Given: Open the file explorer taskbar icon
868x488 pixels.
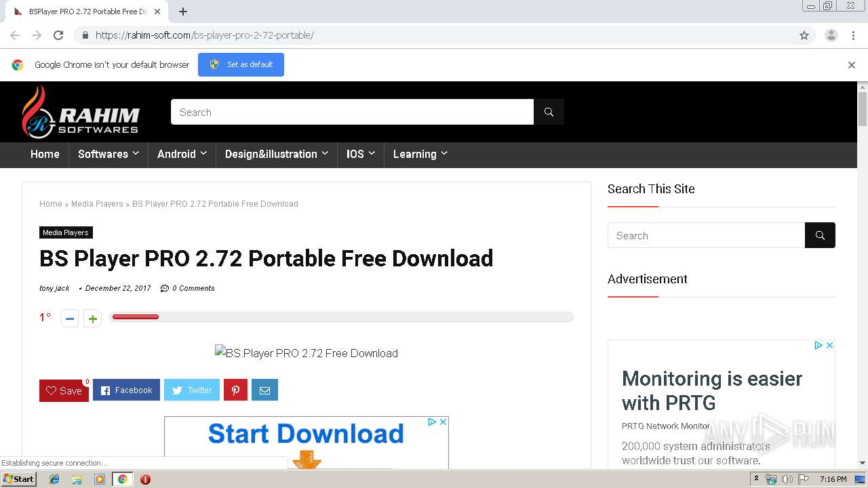Looking at the screenshot, I should pyautogui.click(x=77, y=479).
